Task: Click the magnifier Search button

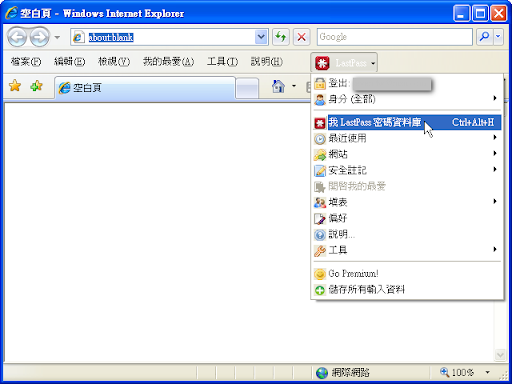Action: [484, 37]
